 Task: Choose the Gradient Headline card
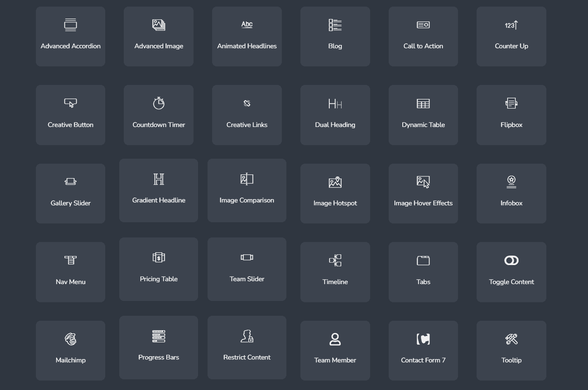159,190
